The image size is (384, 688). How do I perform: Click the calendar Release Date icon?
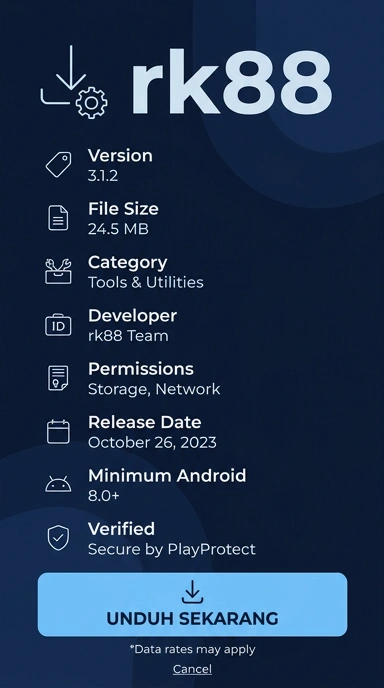point(58,432)
